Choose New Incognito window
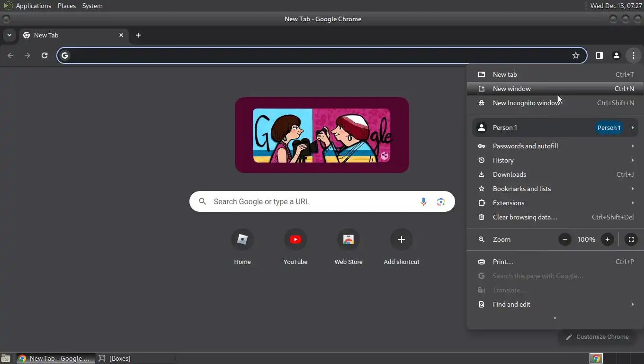 (x=555, y=103)
